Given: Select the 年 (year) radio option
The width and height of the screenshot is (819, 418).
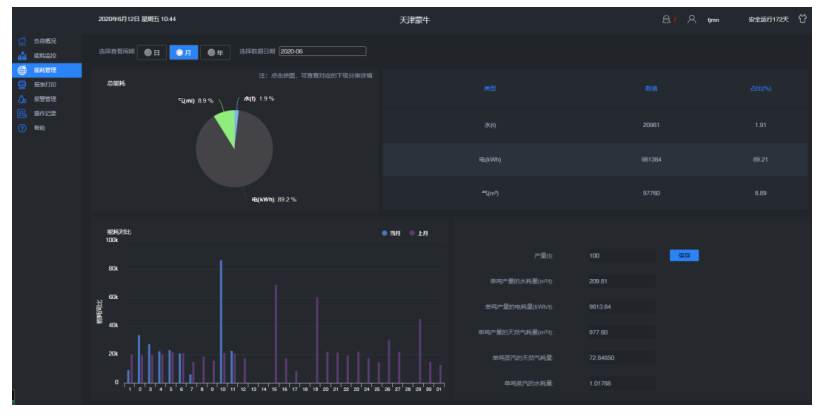Looking at the screenshot, I should tap(214, 52).
